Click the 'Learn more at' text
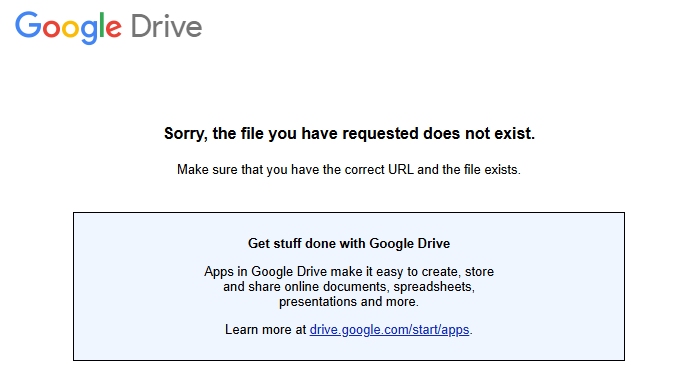Screen dimensions: 682x392 265,330
